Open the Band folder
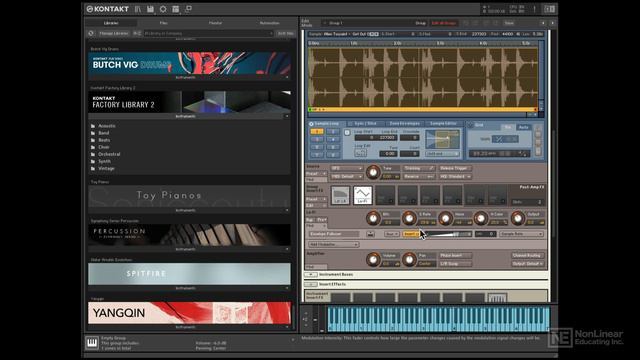Screen dimensions: 640x360 [x=104, y=133]
